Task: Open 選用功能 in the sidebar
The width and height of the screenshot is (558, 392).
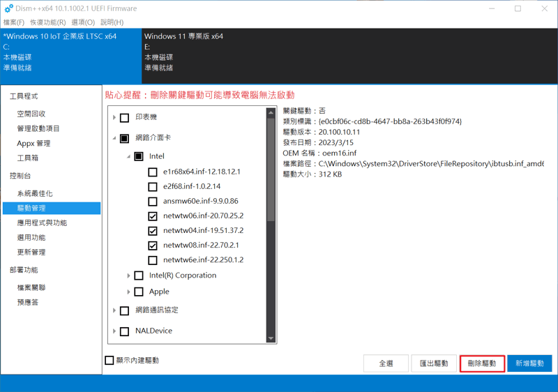Action: coord(31,237)
